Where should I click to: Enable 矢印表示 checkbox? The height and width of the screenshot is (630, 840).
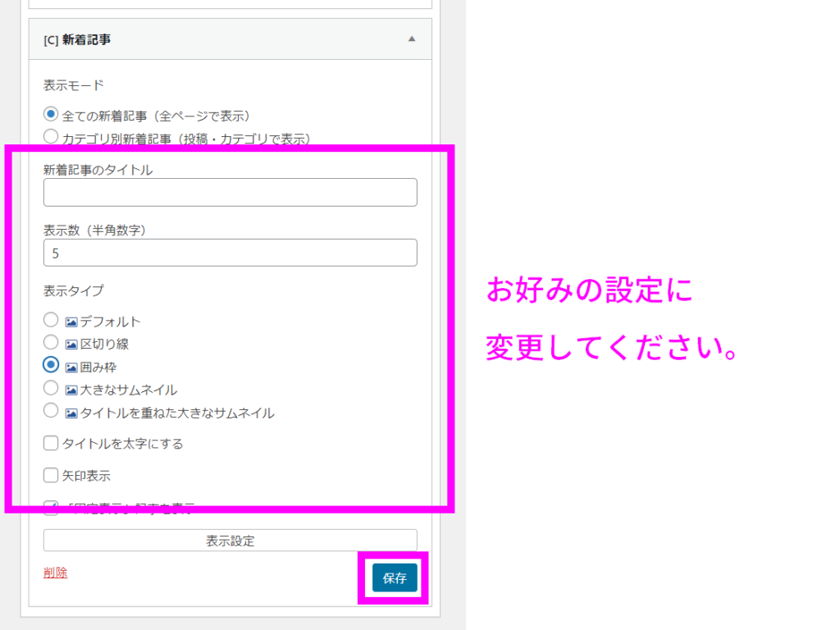pyautogui.click(x=51, y=475)
